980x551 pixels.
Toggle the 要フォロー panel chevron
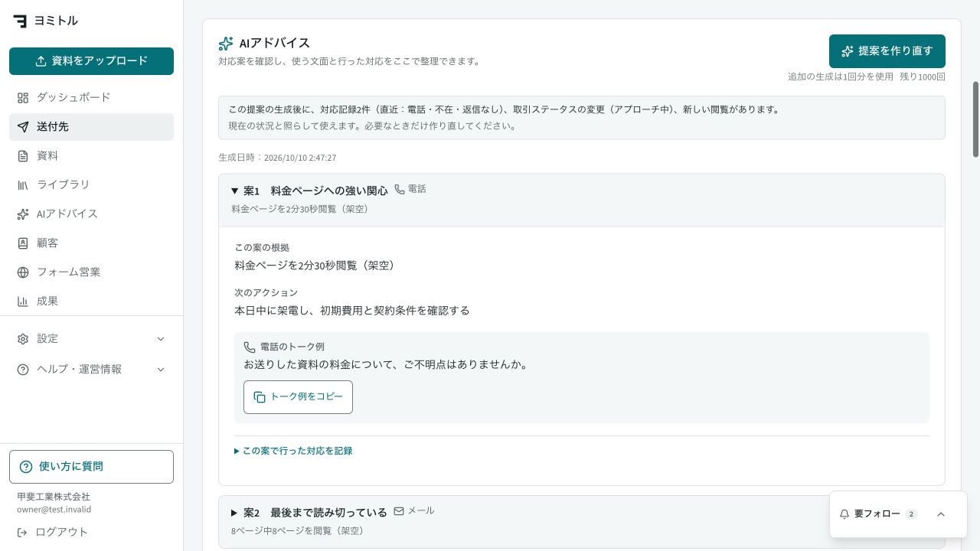tap(941, 514)
